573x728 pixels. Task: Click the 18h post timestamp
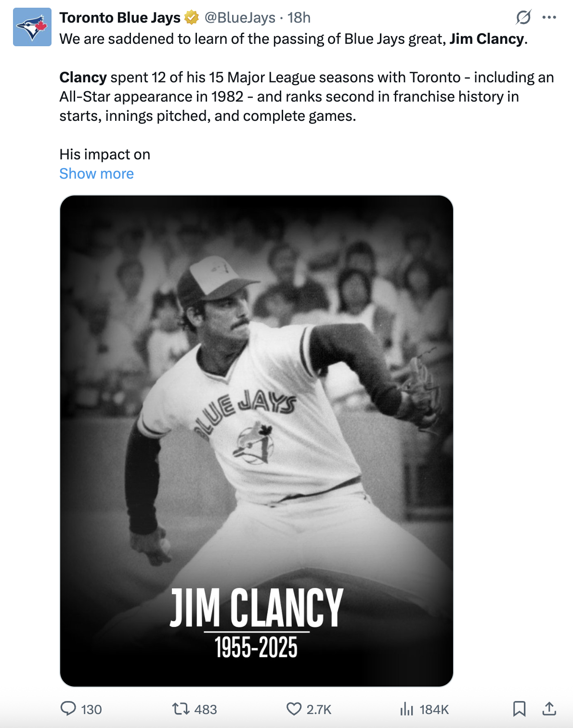coord(299,18)
